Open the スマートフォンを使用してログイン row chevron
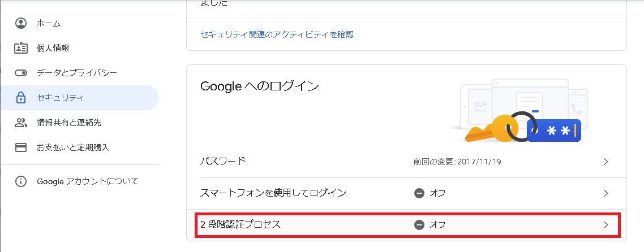Screen dimensions: 644x252 click(x=606, y=193)
